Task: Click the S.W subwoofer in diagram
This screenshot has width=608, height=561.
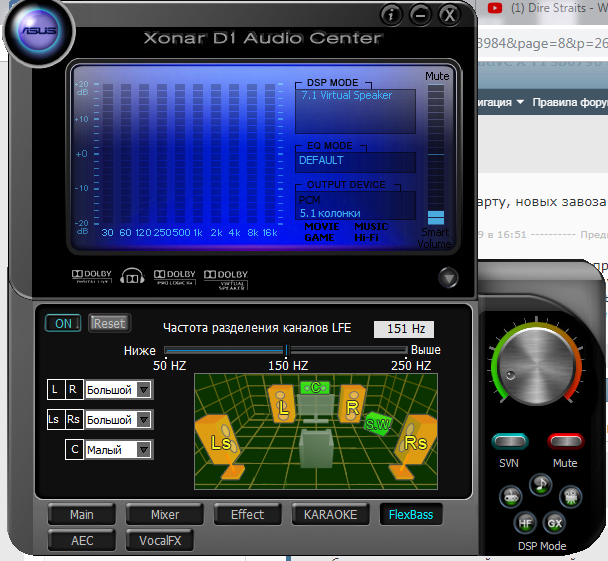Action: [378, 424]
